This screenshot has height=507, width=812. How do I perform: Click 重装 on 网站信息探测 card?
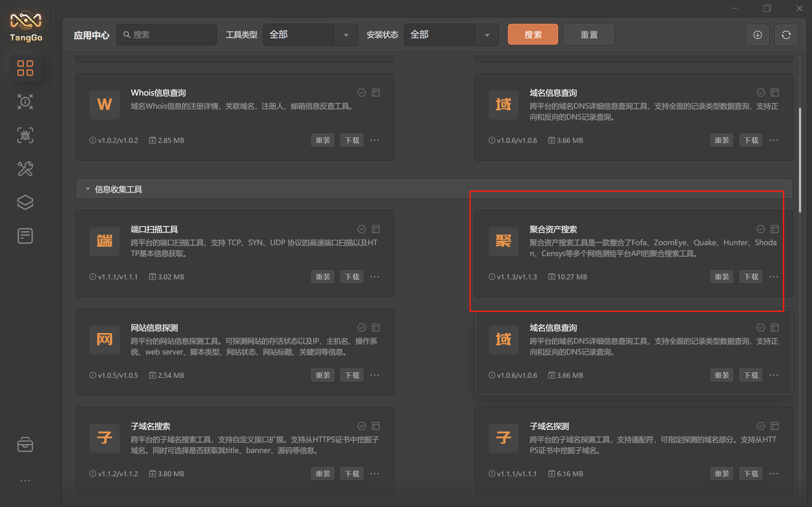[323, 375]
